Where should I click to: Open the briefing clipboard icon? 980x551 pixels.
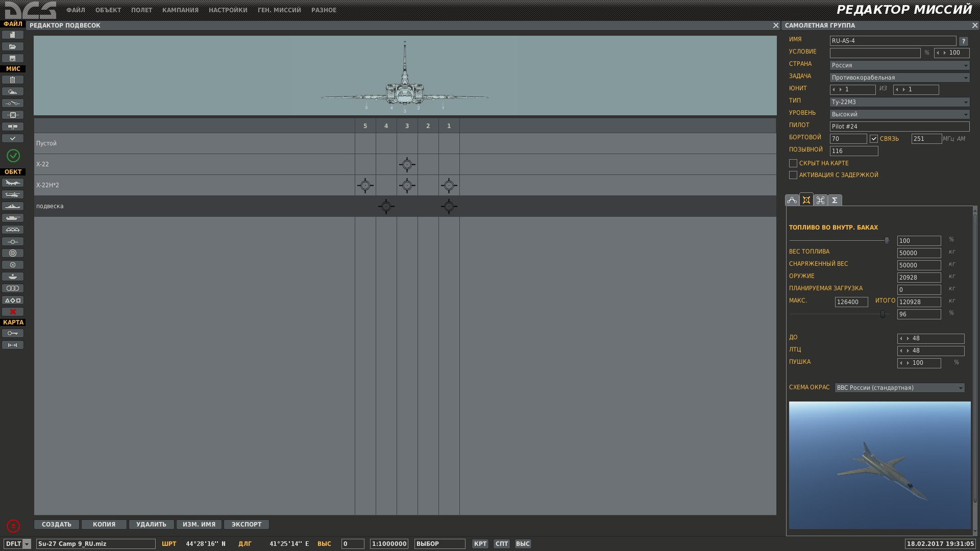click(x=13, y=80)
